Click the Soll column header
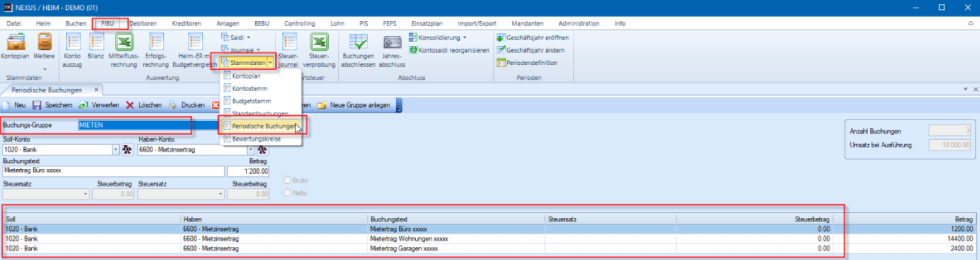Screen dimensions: 980x260 click(92, 219)
